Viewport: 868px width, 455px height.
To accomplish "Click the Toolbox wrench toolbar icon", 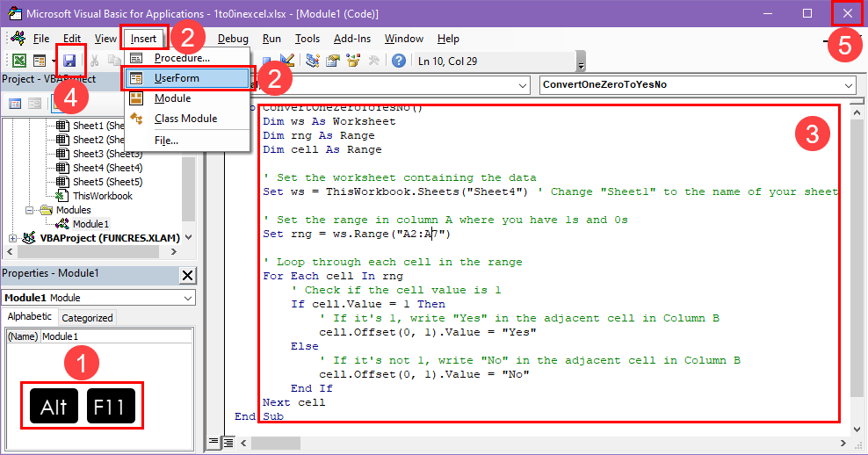I will (373, 61).
